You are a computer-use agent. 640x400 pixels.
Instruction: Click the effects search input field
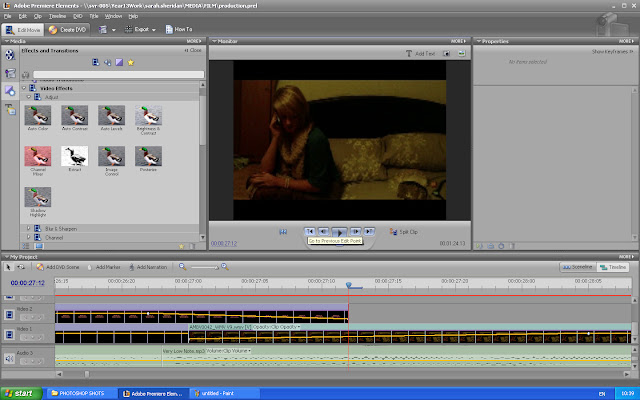[x=118, y=75]
